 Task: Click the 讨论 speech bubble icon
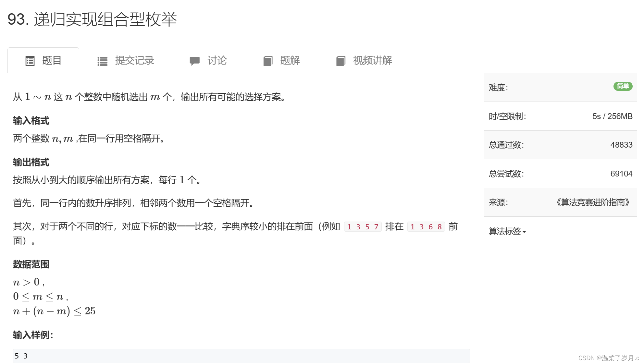point(194,61)
